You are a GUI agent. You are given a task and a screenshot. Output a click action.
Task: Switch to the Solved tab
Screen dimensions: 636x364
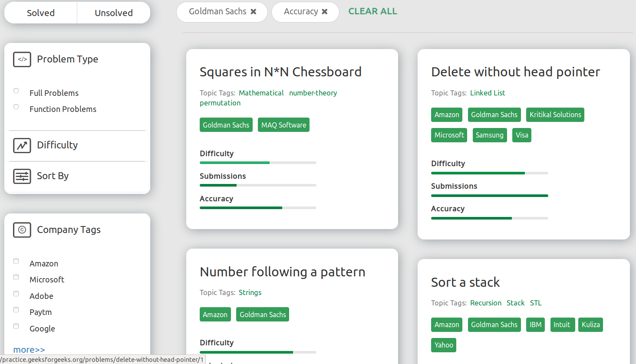pyautogui.click(x=41, y=13)
